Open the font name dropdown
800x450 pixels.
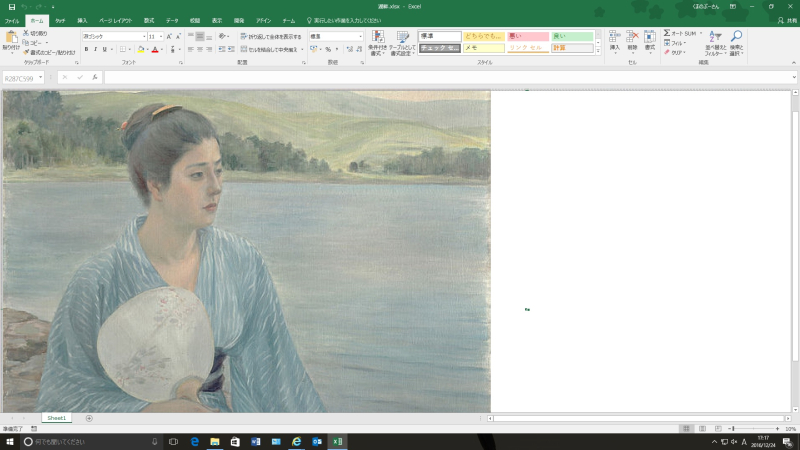tap(144, 37)
